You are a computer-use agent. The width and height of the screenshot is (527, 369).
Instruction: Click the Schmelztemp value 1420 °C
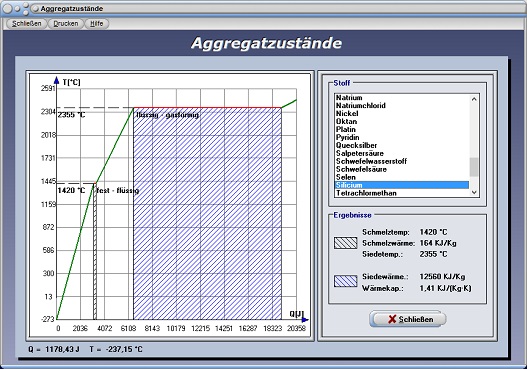(434, 232)
